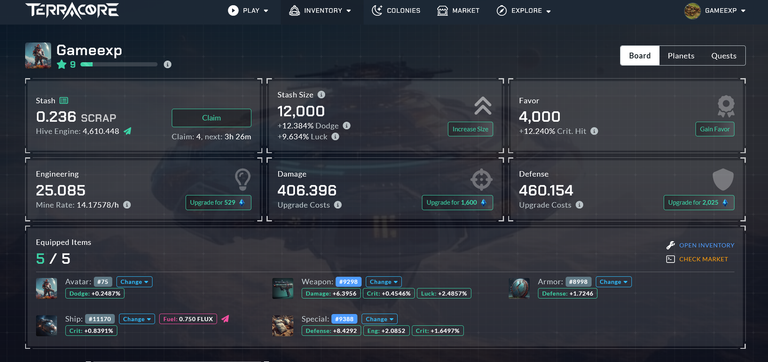Click the Dodge info icon
This screenshot has width=768, height=362.
pos(346,126)
